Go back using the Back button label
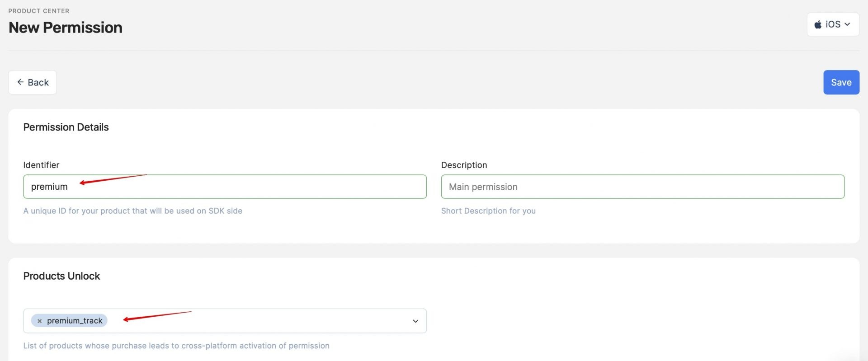The width and height of the screenshot is (868, 361). 38,82
